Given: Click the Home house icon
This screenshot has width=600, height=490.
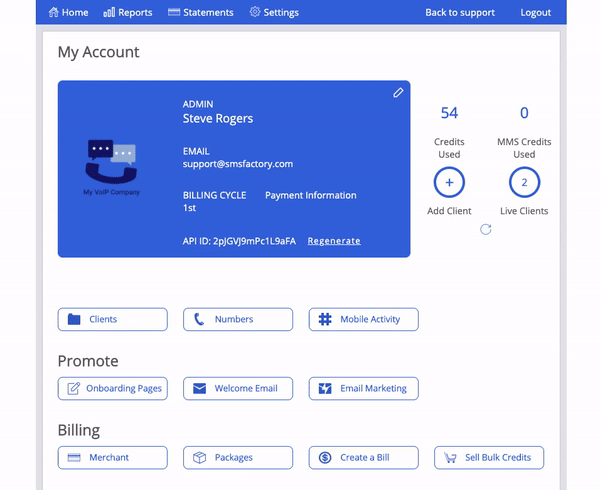Looking at the screenshot, I should pyautogui.click(x=54, y=12).
